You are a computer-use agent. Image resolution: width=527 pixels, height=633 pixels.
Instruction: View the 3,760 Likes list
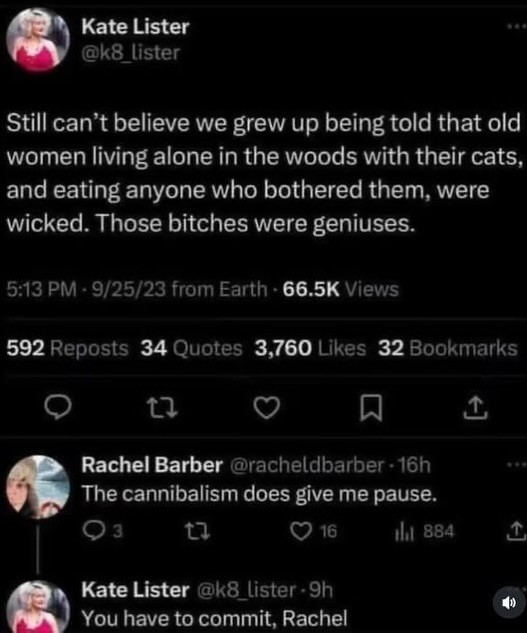[x=310, y=348]
